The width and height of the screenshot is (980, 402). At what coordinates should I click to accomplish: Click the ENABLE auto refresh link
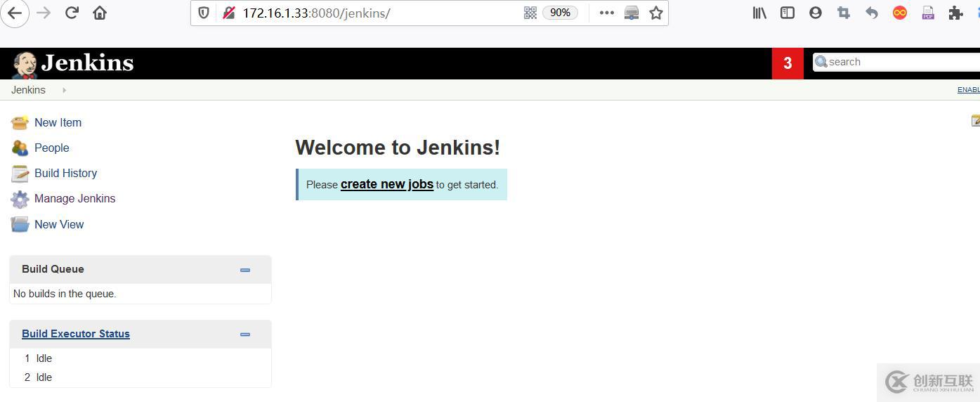pyautogui.click(x=969, y=90)
